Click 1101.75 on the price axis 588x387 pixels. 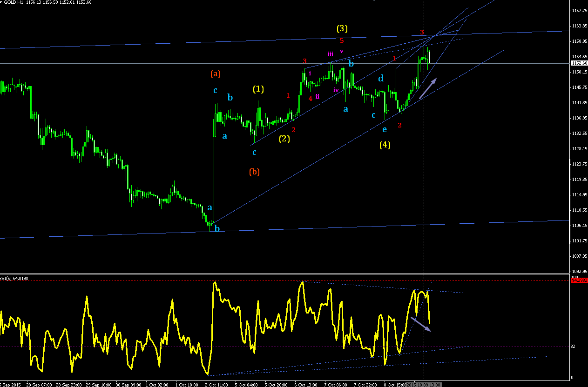(580, 240)
